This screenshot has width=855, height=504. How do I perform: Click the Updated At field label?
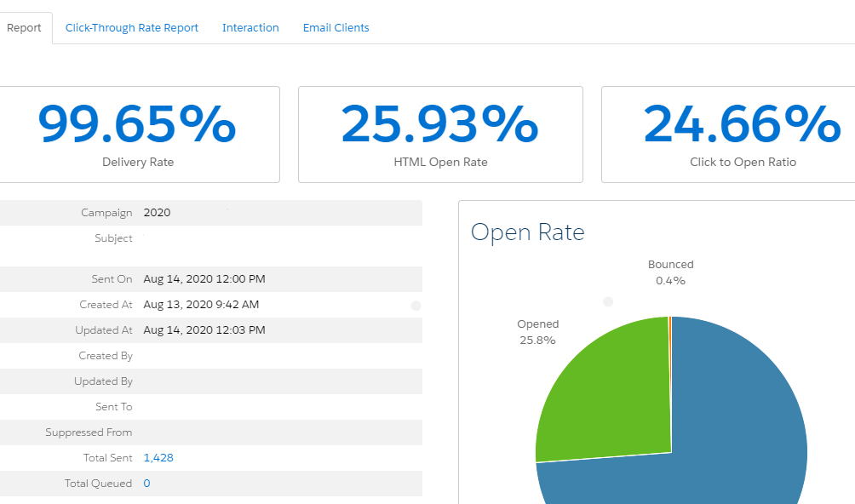point(104,330)
